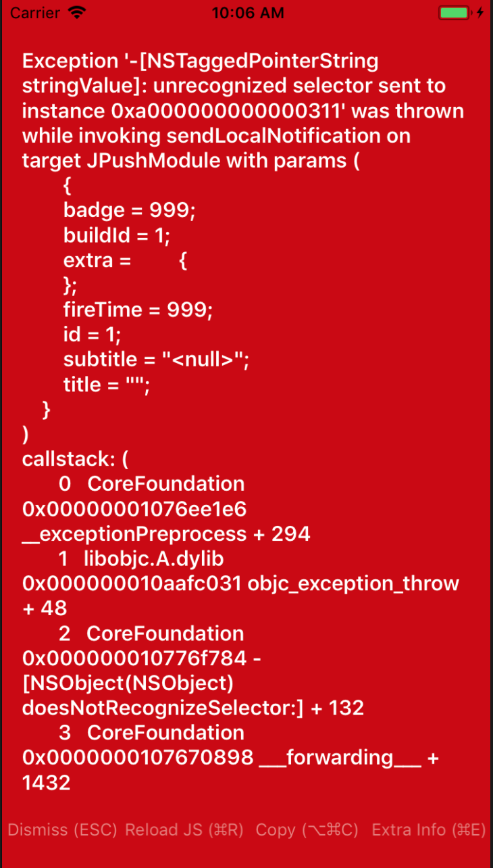This screenshot has height=868, width=493.
Task: Click the subtitle null parameter entry
Action: 157,359
